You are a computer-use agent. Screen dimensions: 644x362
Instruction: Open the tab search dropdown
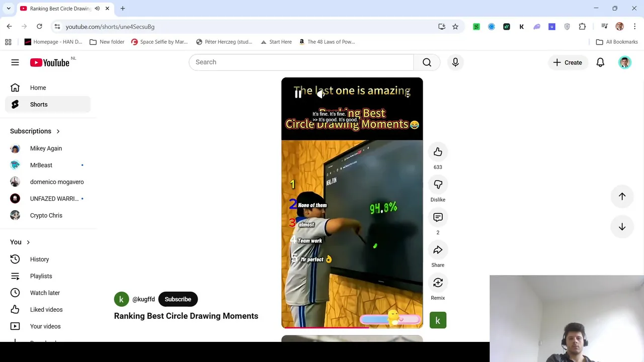(9, 9)
